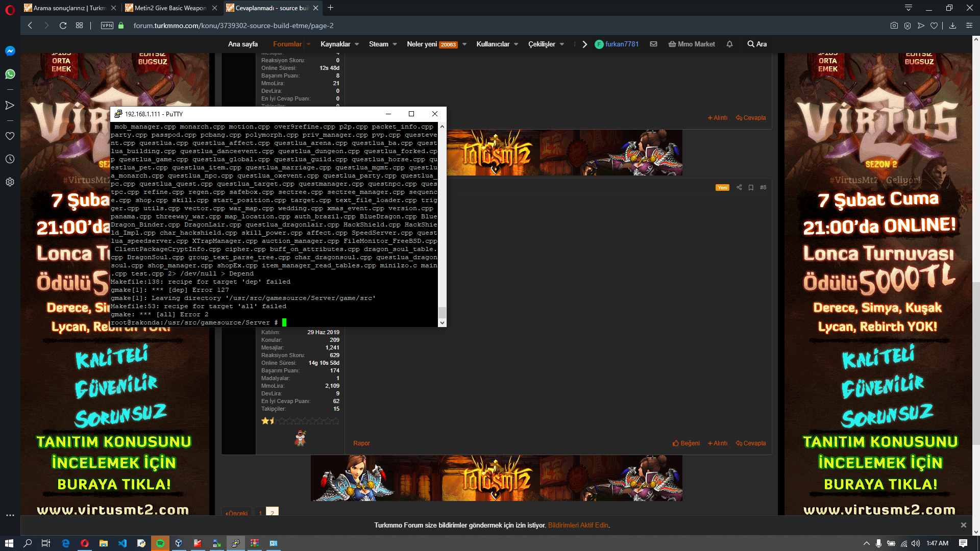980x551 pixels.
Task: Open File Explorer from the taskbar
Action: point(104,543)
